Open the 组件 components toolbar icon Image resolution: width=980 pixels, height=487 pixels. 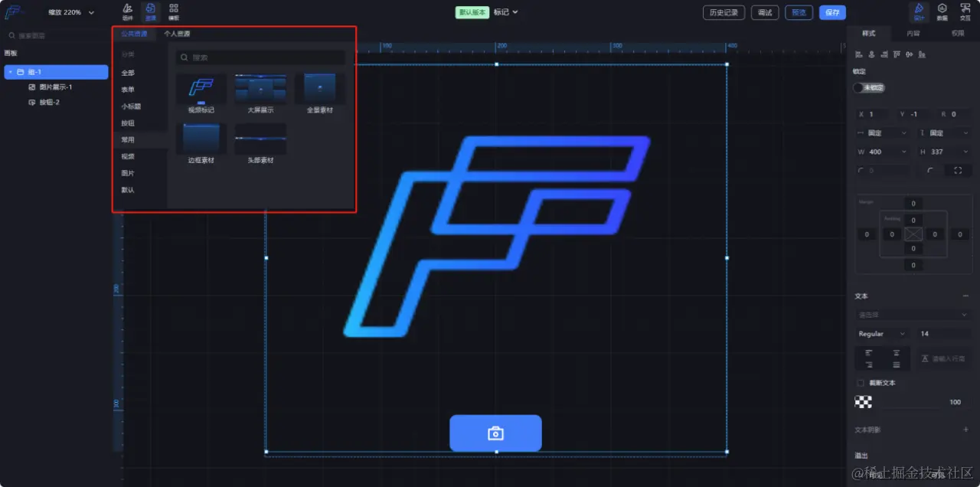pyautogui.click(x=128, y=11)
